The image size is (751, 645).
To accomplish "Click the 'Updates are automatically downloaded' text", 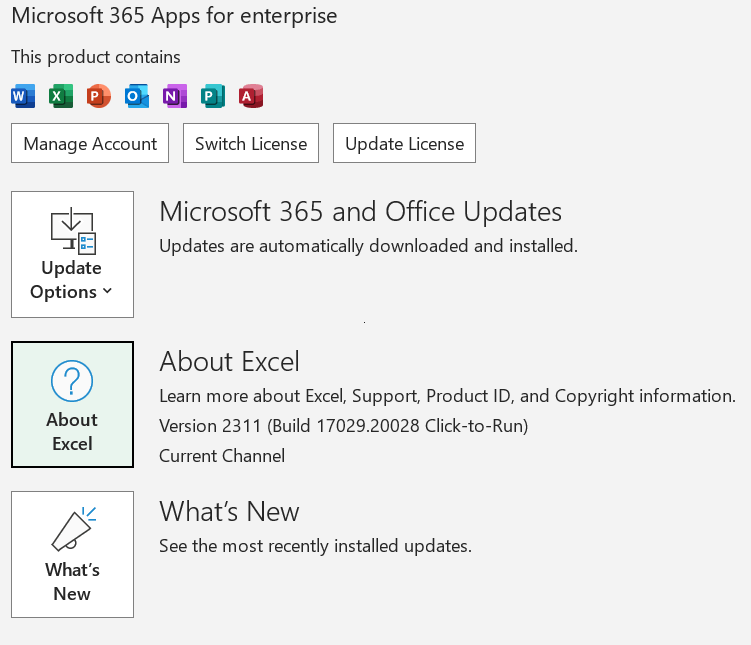I will (368, 246).
